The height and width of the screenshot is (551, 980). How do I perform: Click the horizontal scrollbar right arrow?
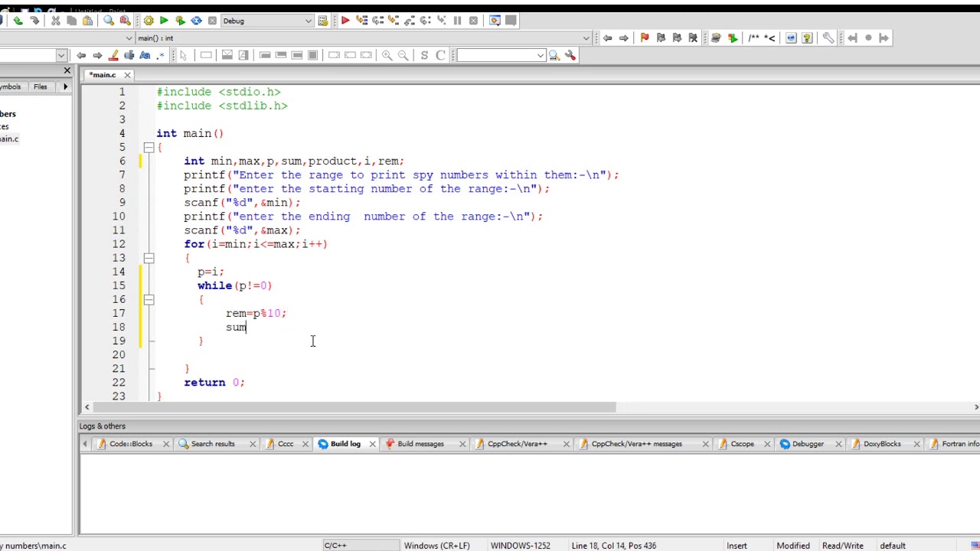975,407
